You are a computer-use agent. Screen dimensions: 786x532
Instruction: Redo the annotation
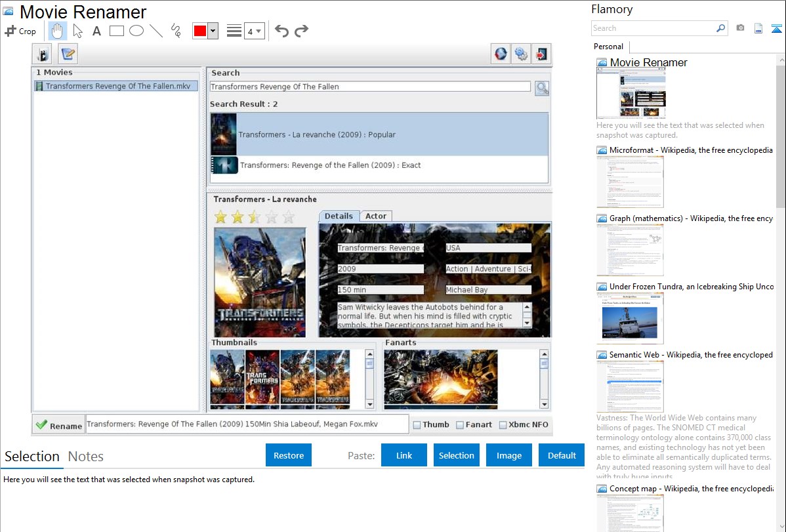point(301,31)
